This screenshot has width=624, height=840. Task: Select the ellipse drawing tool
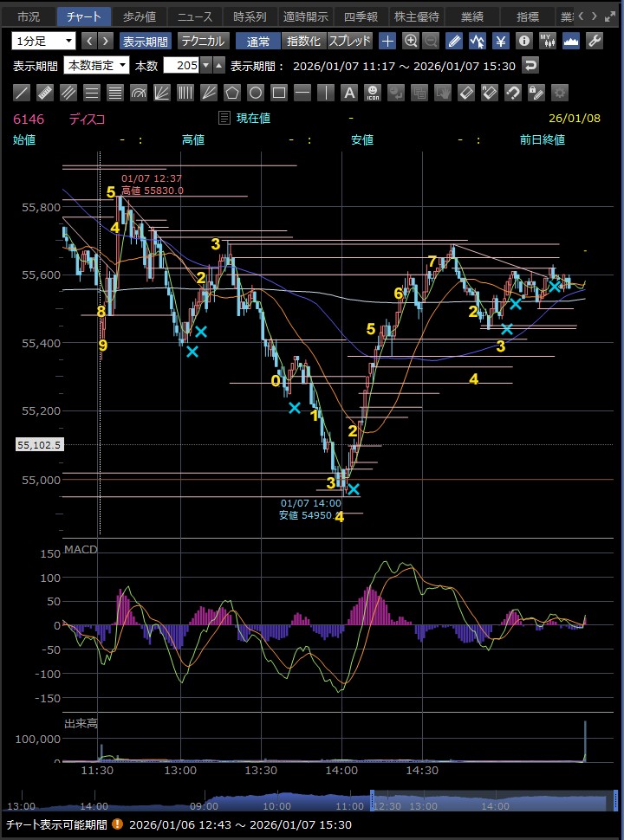[x=256, y=93]
